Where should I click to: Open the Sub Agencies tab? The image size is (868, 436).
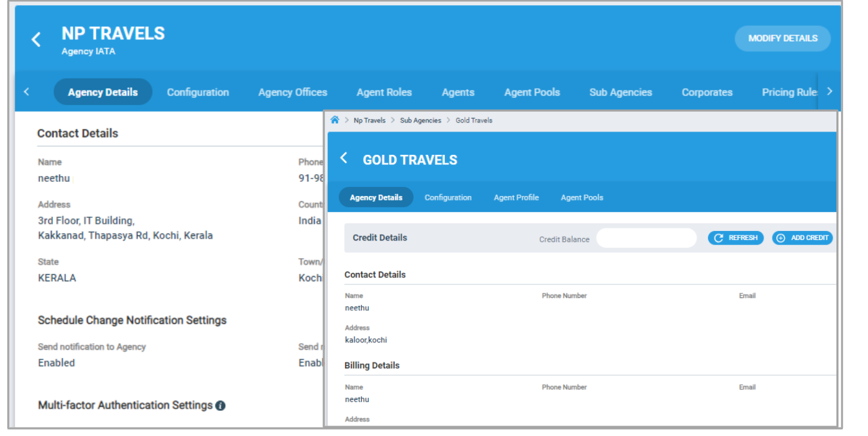[620, 92]
